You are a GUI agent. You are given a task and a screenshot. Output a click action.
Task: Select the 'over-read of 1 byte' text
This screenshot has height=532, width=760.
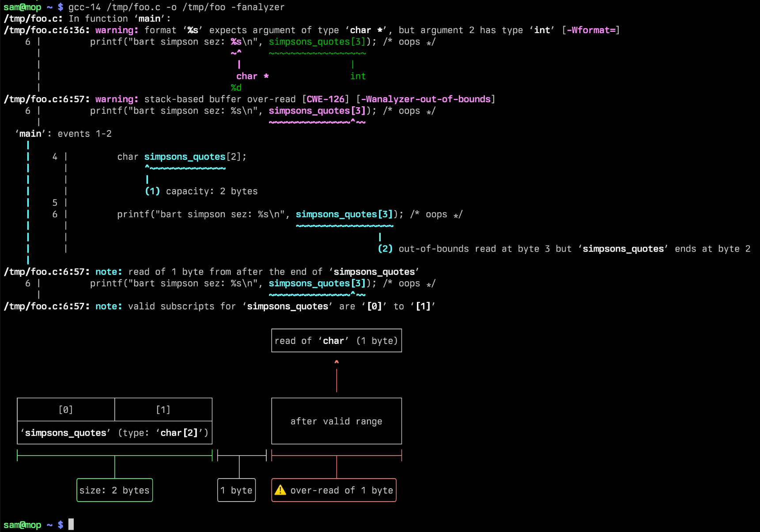pos(341,490)
